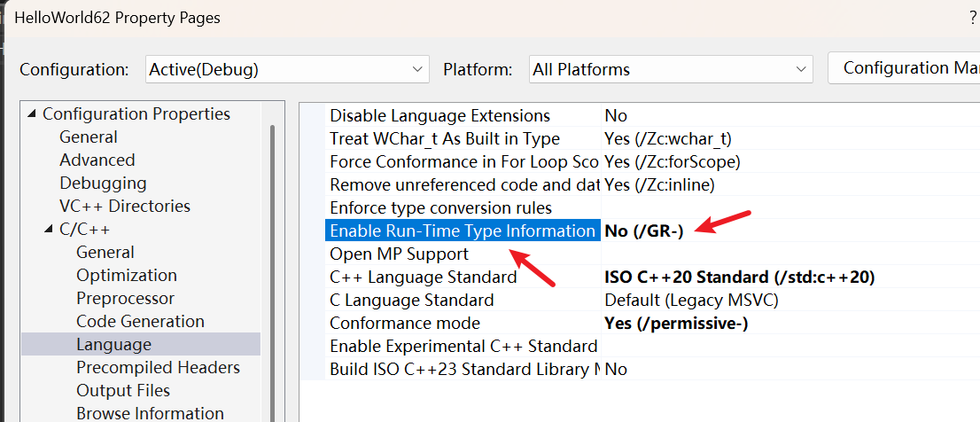980x422 pixels.
Task: Select the Debugging page in tree
Action: 103,184
